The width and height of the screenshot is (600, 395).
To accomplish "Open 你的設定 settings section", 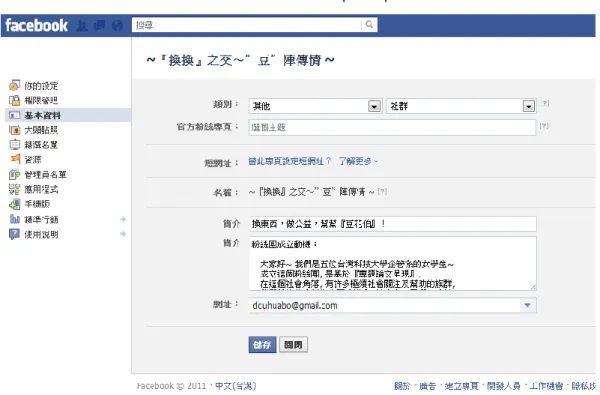I will pos(41,86).
